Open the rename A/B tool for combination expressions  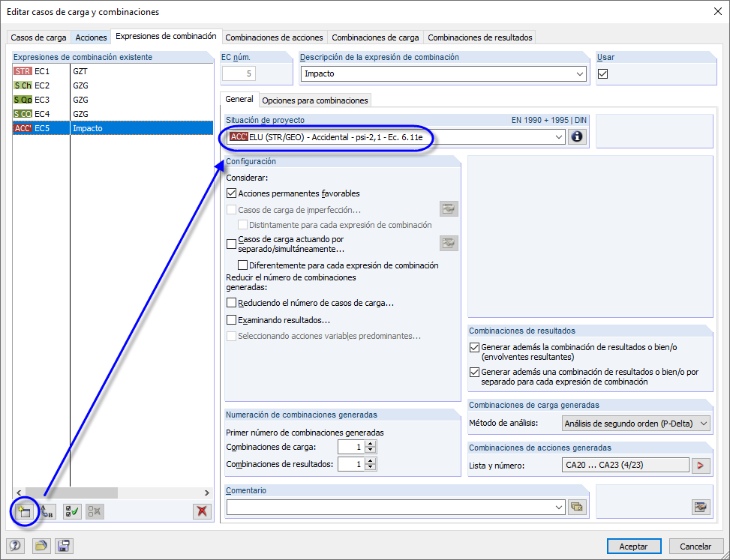pos(46,511)
